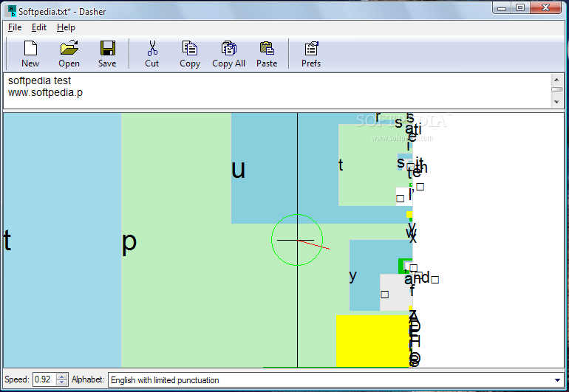The height and width of the screenshot is (392, 569).
Task: Click the Dasher app icon in title bar
Action: pyautogui.click(x=12, y=11)
